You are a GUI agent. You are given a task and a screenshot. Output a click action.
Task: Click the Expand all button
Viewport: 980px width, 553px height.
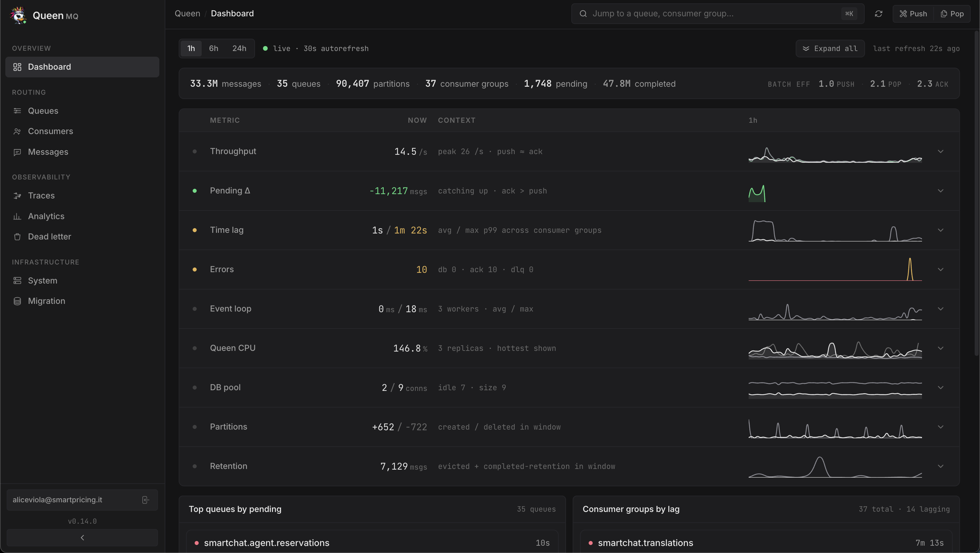tap(830, 48)
